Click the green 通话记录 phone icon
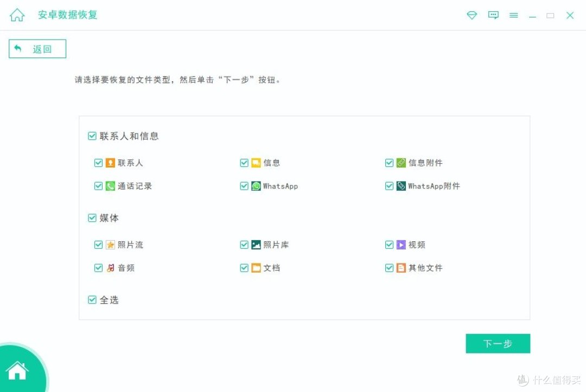Viewport: 586px width, 392px height. (x=110, y=186)
